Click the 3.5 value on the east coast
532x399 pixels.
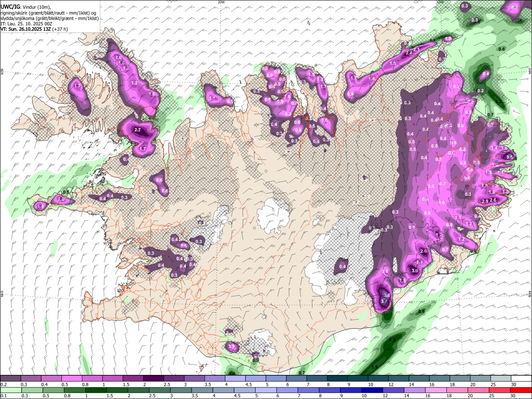tap(510, 157)
